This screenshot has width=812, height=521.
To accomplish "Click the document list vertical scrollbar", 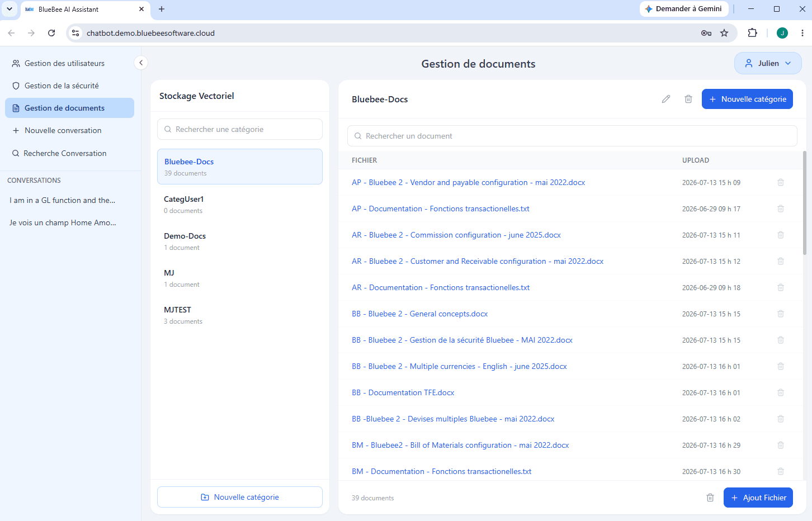I will tap(804, 202).
